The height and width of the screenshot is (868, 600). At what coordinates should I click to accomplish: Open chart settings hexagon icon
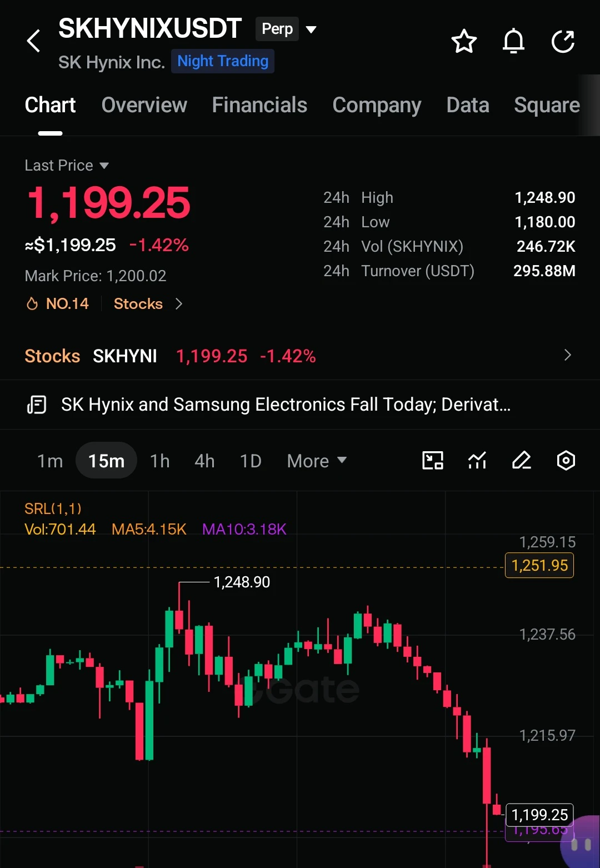click(566, 460)
